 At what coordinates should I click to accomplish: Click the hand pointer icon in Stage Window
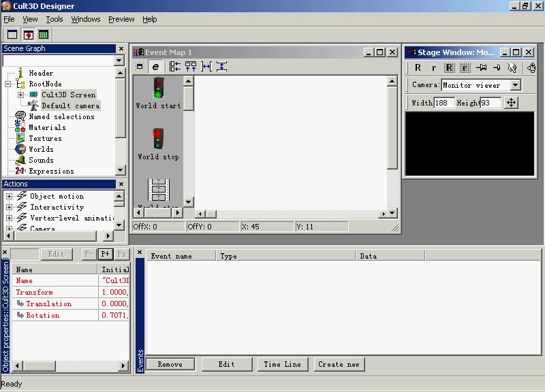512,67
